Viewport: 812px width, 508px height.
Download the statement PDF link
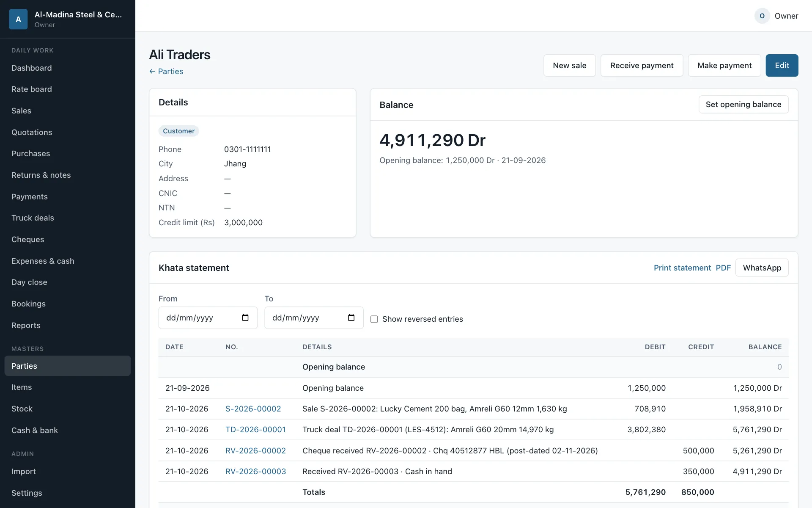(723, 268)
